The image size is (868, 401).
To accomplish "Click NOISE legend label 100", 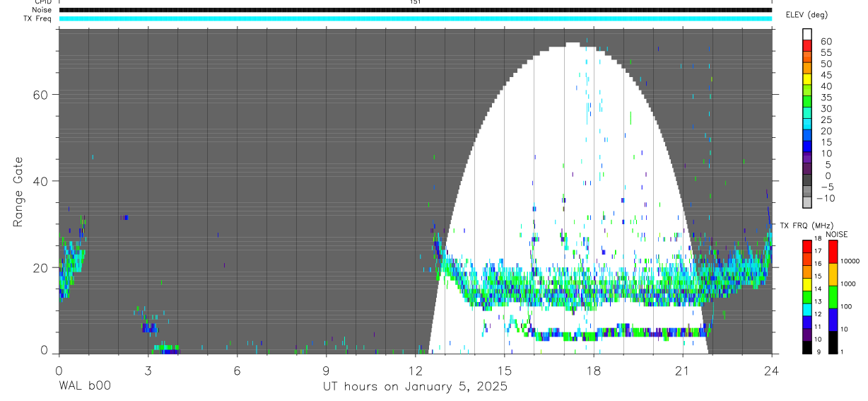I will click(847, 306).
